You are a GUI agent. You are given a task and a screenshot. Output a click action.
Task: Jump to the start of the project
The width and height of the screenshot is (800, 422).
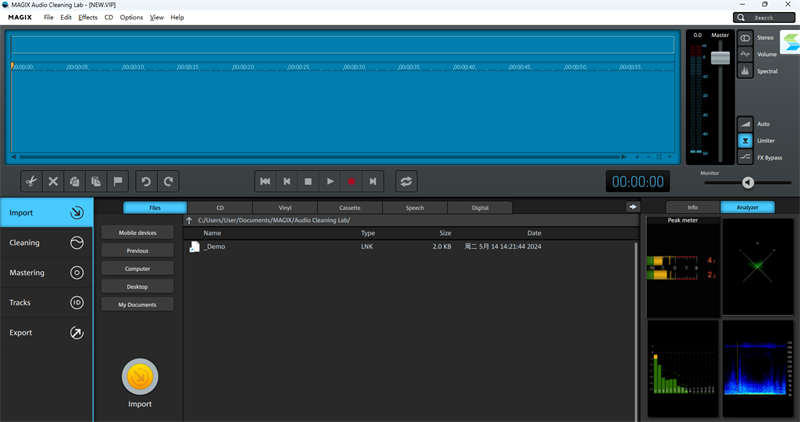(x=265, y=181)
